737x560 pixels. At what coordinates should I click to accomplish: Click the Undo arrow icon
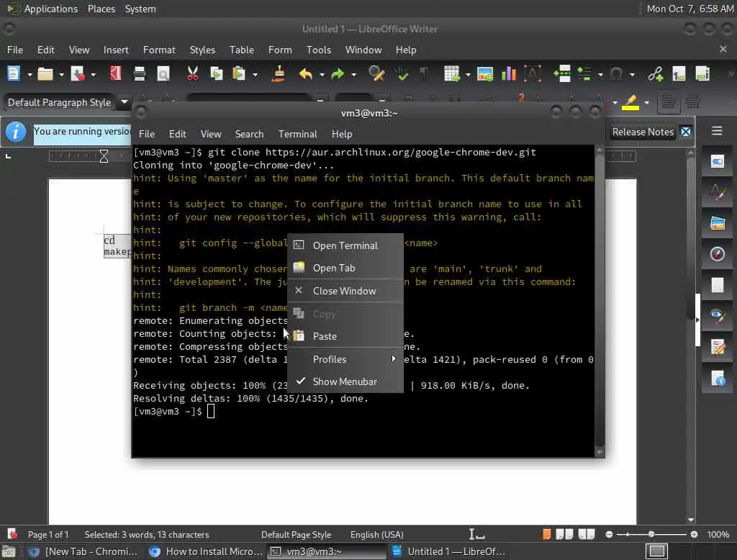[305, 74]
